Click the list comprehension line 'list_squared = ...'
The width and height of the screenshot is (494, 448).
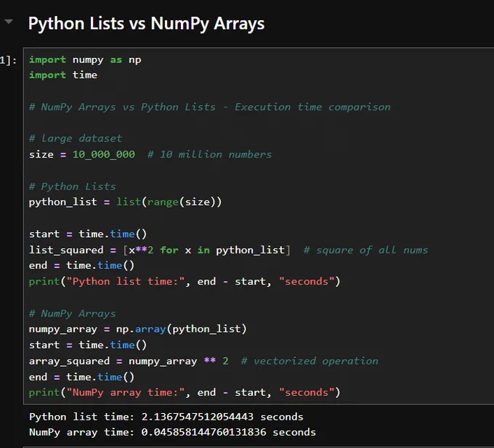tap(159, 250)
